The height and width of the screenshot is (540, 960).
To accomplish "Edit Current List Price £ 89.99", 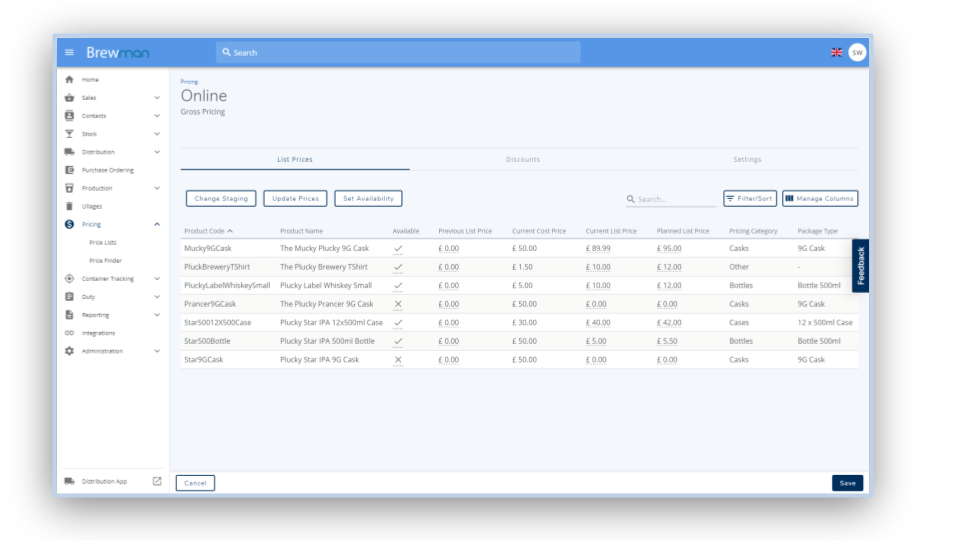I will [598, 249].
